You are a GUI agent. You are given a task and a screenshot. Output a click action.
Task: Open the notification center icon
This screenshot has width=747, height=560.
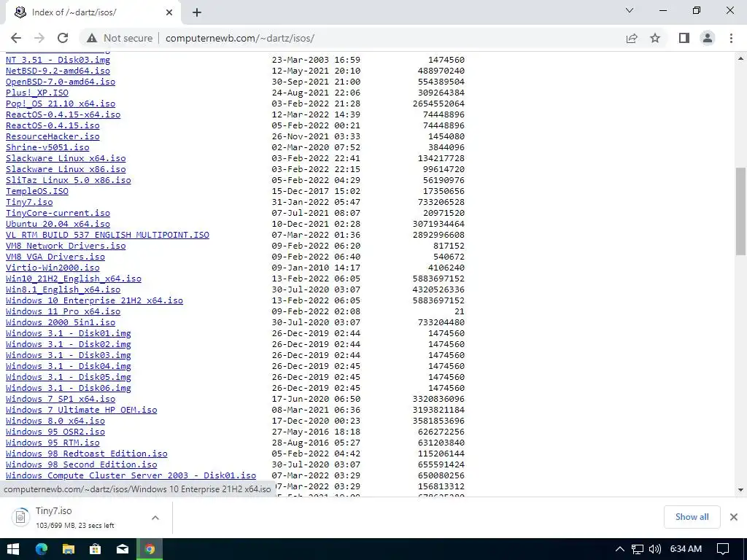[723, 549]
